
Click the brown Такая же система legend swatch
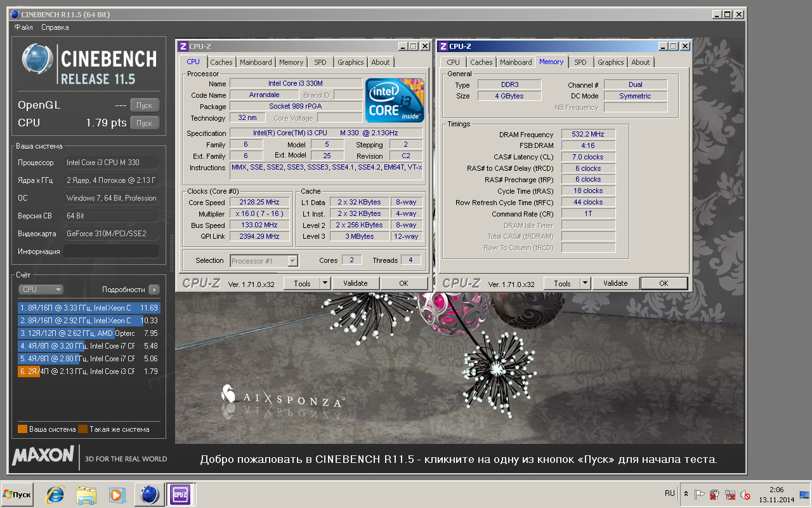(82, 429)
